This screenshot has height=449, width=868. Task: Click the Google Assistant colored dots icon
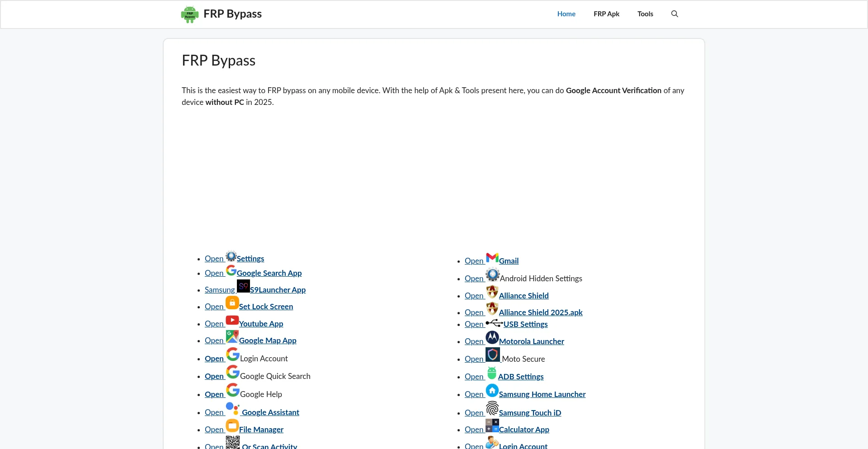pyautogui.click(x=233, y=409)
